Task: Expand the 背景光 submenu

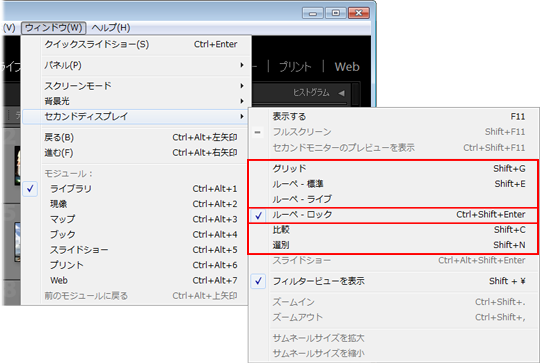Action: [136, 101]
